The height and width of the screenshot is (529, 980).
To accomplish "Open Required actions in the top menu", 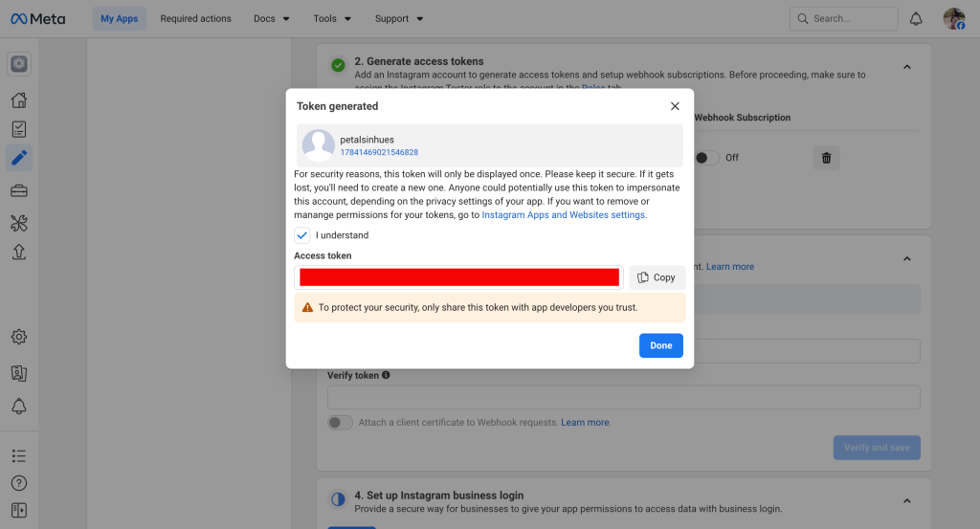I will pyautogui.click(x=195, y=19).
